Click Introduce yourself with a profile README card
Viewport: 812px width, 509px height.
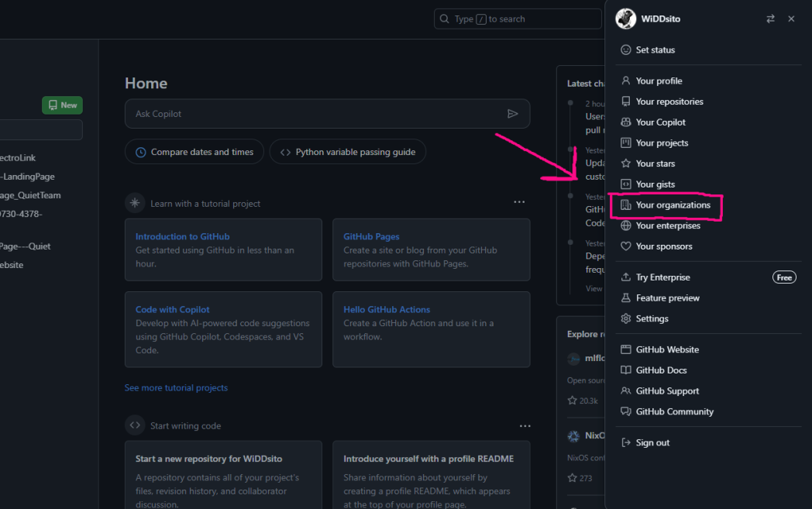431,475
